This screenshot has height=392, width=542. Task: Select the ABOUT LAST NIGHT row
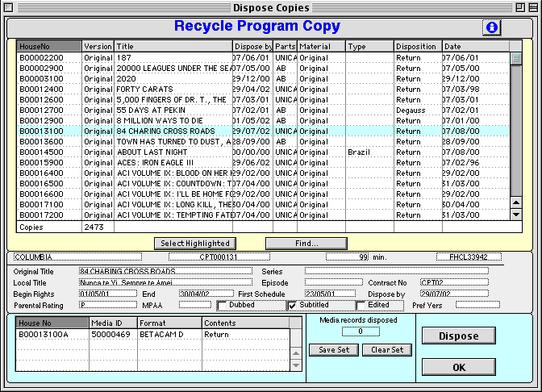(263, 152)
